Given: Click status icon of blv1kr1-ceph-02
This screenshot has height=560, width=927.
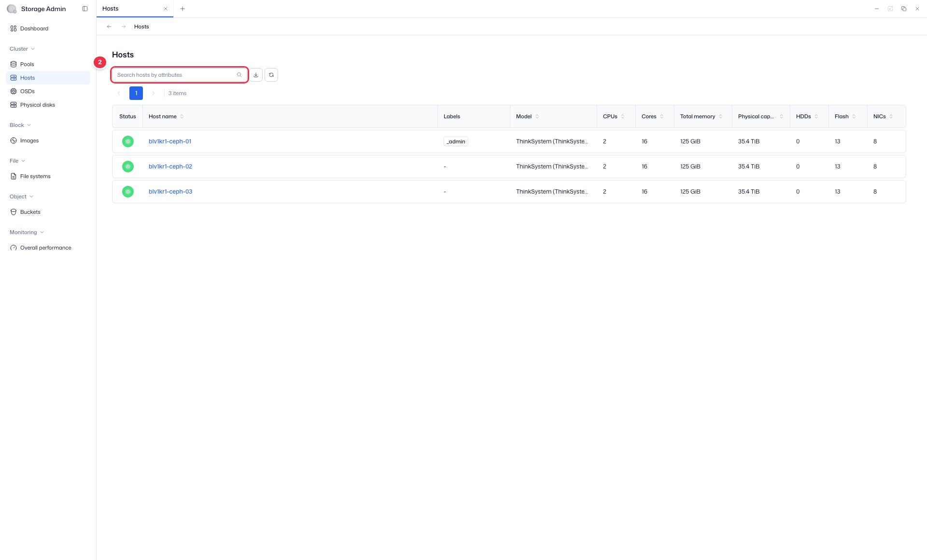Looking at the screenshot, I should pyautogui.click(x=128, y=167).
